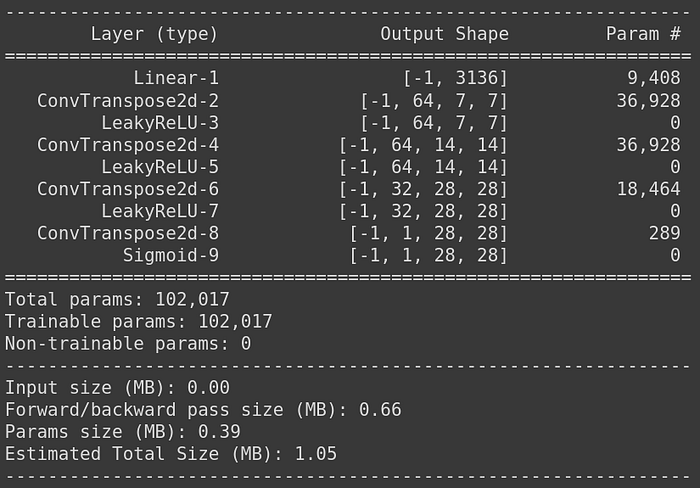The image size is (700, 488).
Task: Click the [-1, 3136] output shape
Action: click(x=455, y=79)
